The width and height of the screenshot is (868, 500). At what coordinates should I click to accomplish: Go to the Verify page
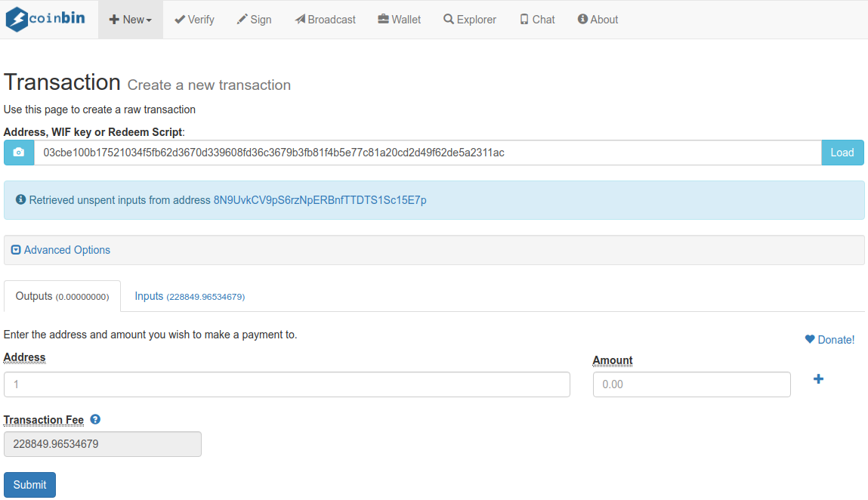point(194,20)
